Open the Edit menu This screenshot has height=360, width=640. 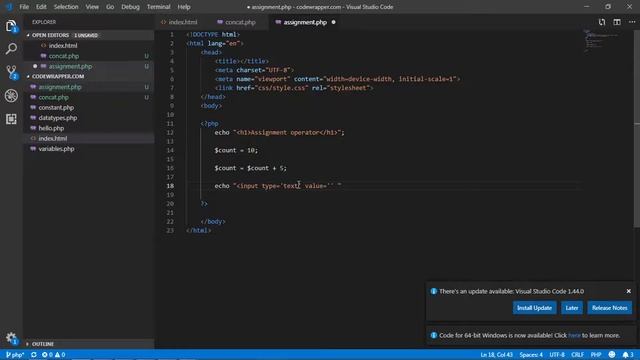click(41, 7)
